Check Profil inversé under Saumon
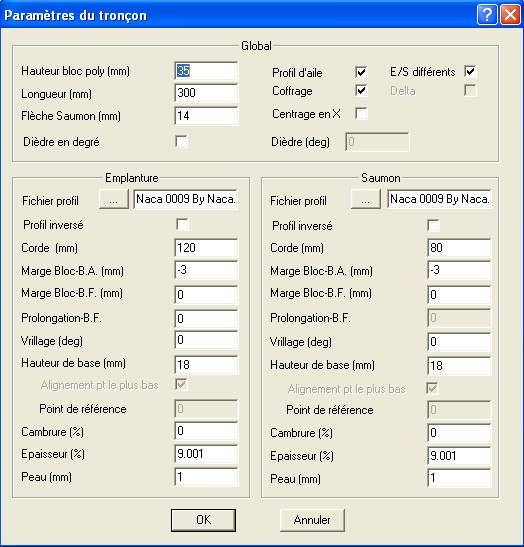This screenshot has height=547, width=524. (433, 225)
